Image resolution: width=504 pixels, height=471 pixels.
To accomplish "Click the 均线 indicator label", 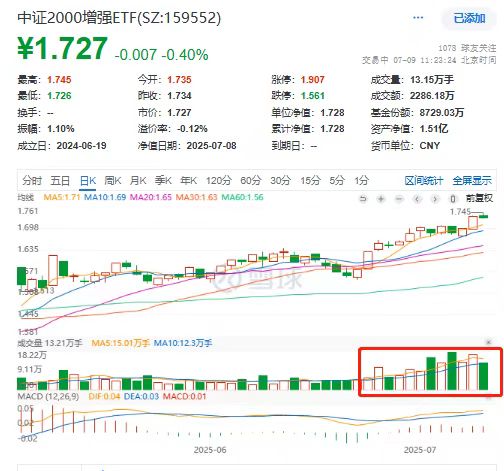I will pyautogui.click(x=25, y=197).
